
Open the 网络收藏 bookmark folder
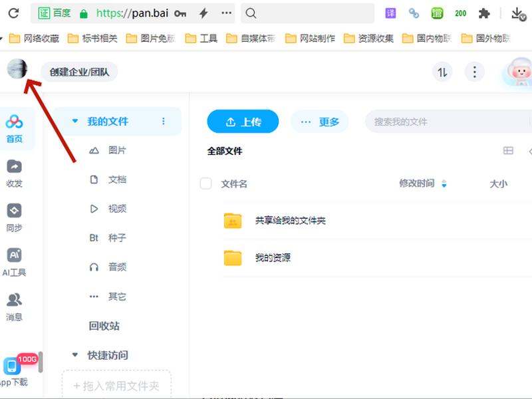[34, 39]
